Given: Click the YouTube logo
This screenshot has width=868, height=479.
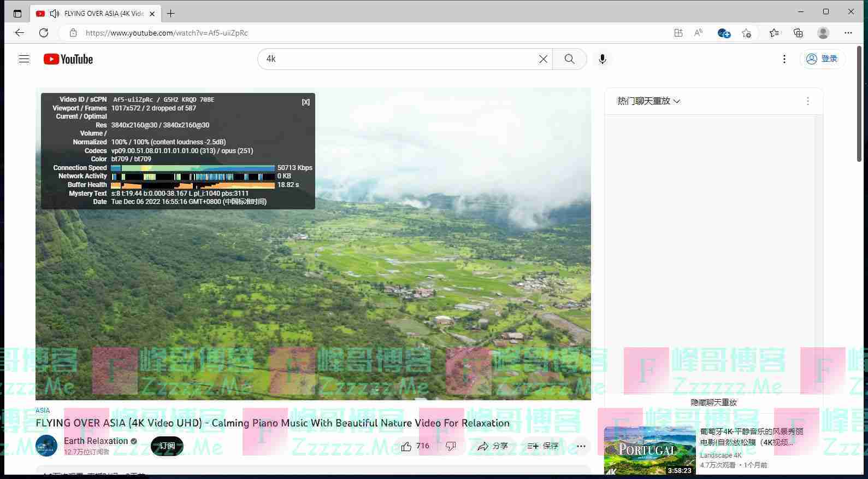Looking at the screenshot, I should pos(68,59).
